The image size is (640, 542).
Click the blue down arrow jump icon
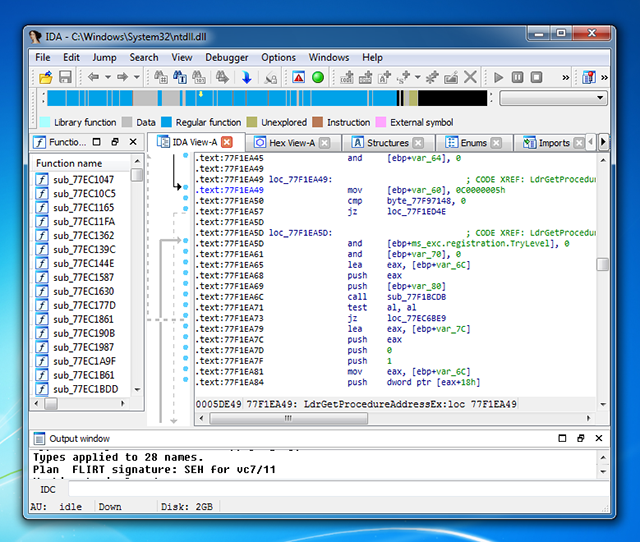pyautogui.click(x=247, y=77)
